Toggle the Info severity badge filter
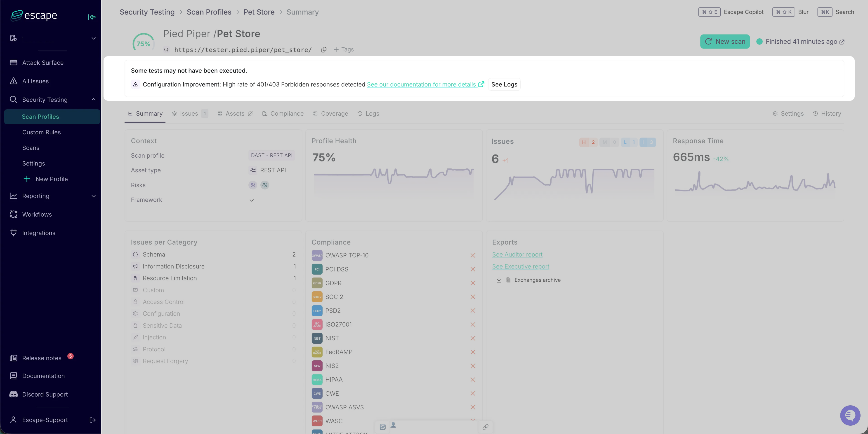The image size is (868, 434). [x=647, y=142]
